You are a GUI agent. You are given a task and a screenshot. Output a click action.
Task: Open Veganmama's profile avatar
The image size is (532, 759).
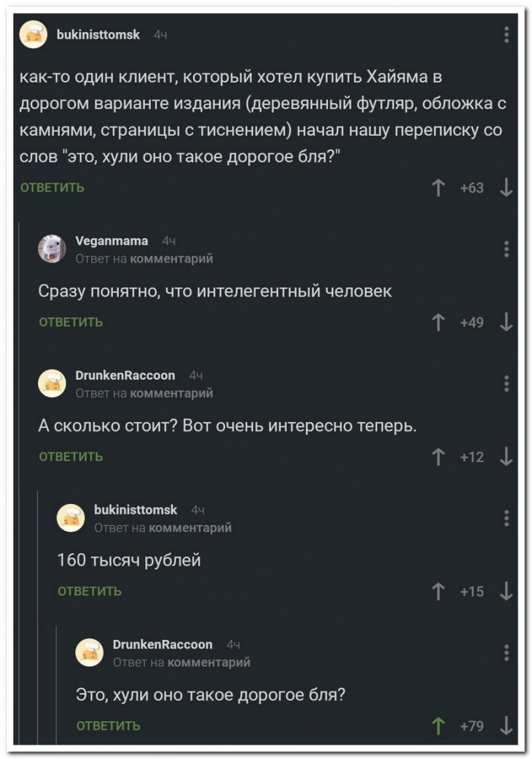(x=52, y=248)
